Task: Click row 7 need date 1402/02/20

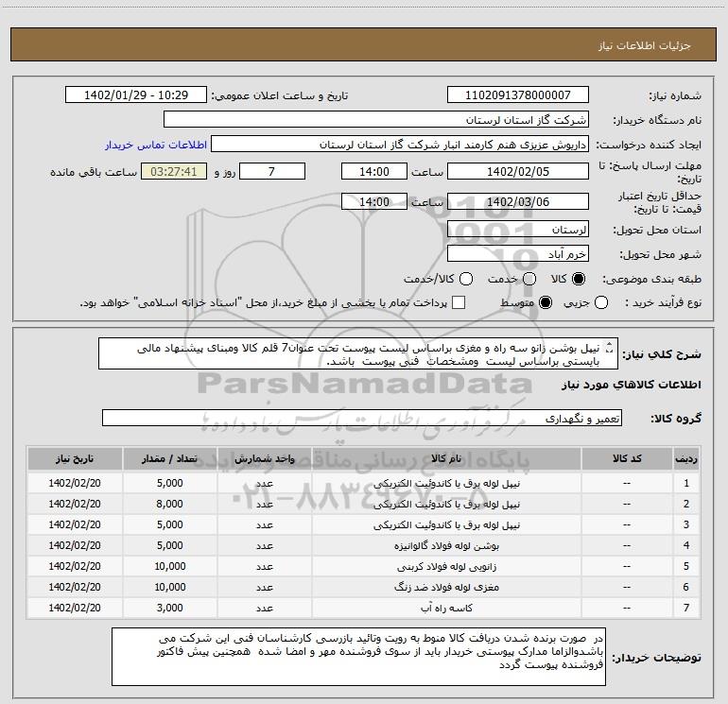Action: click(75, 608)
